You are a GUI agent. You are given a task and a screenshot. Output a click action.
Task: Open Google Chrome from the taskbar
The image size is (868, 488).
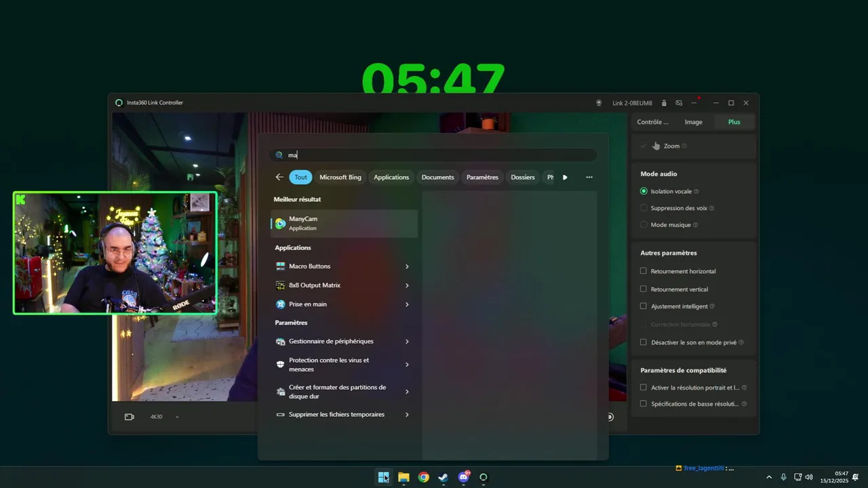[424, 477]
